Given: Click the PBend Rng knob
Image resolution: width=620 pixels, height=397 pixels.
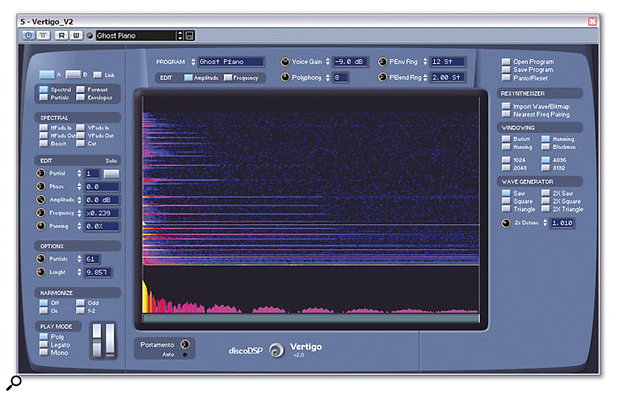Looking at the screenshot, I should pos(382,77).
